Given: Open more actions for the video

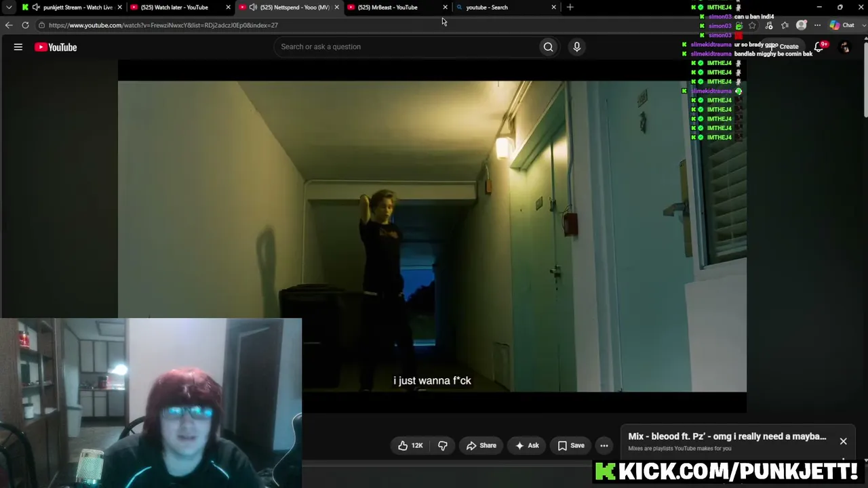Looking at the screenshot, I should [604, 445].
